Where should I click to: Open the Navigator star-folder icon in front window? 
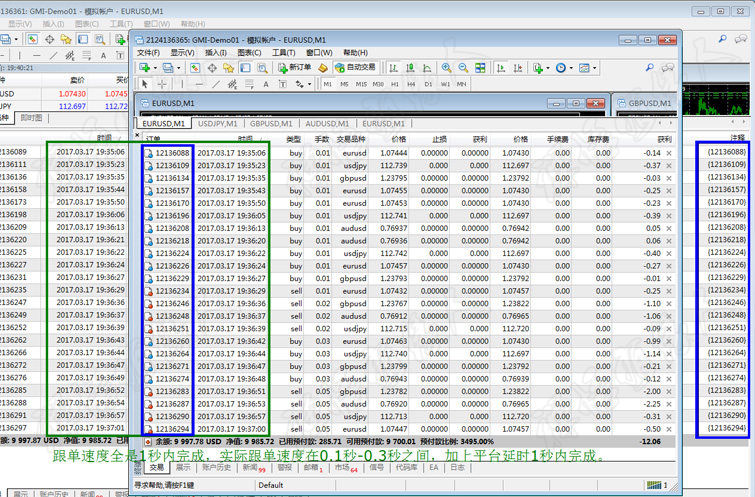tap(228, 68)
